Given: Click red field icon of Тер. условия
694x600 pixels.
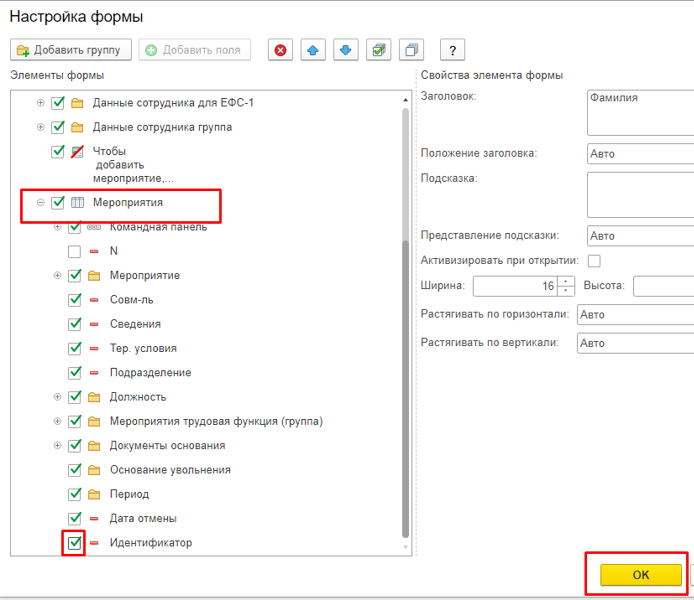Looking at the screenshot, I should pyautogui.click(x=94, y=349).
